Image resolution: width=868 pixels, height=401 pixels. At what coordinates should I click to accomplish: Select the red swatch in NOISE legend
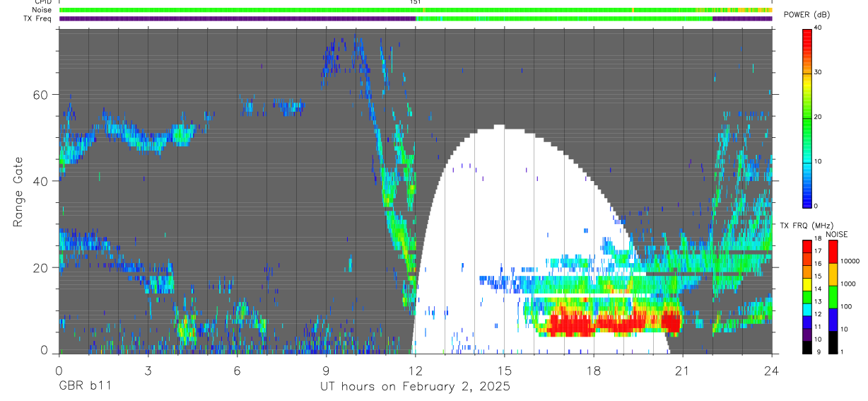click(x=833, y=252)
